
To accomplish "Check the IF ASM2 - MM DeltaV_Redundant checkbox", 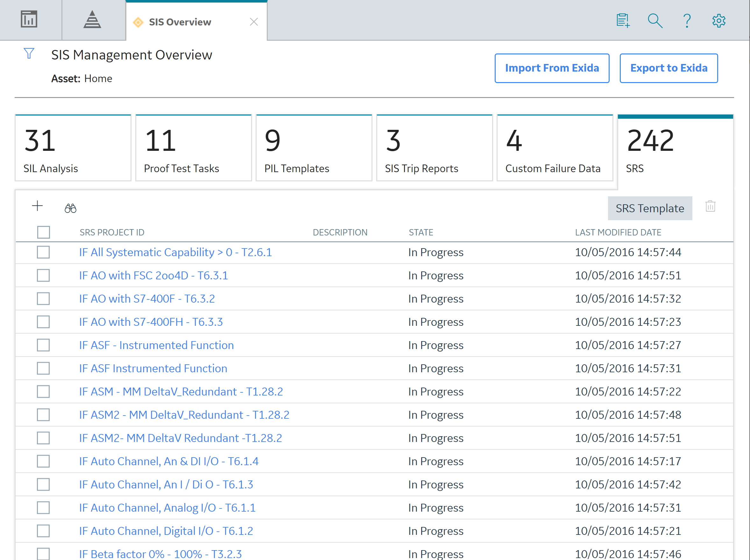I will 43,415.
